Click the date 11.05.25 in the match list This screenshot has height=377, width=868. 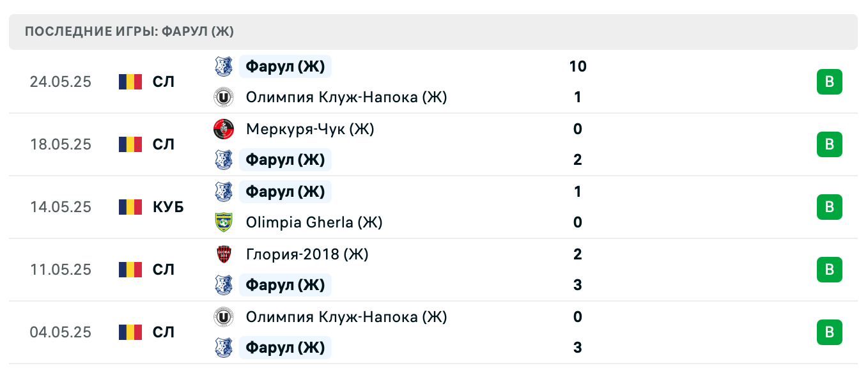point(61,270)
